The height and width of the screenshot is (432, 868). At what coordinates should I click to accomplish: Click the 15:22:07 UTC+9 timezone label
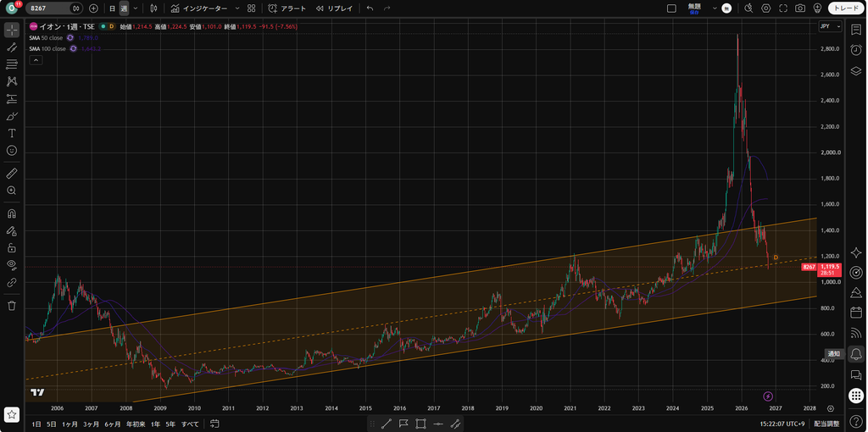[x=782, y=424]
